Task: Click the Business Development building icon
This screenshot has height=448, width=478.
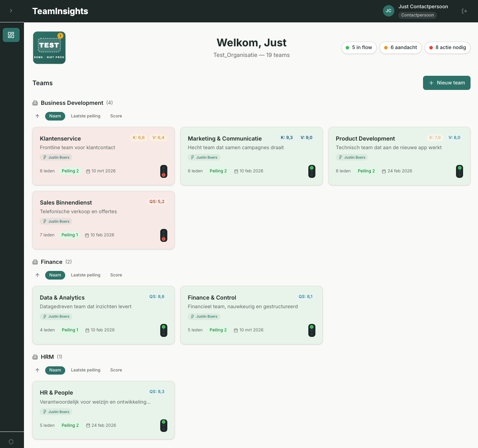Action: (35, 103)
